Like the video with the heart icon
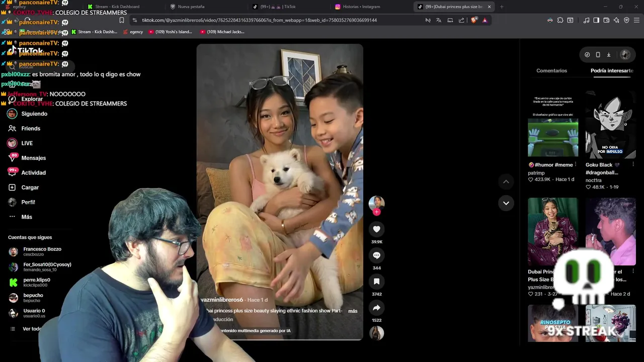The image size is (644, 362). (376, 229)
